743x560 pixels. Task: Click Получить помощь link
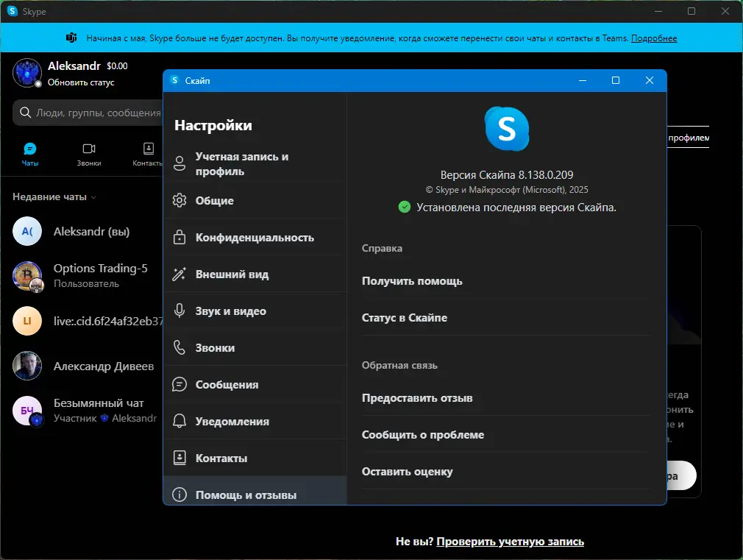click(x=412, y=281)
